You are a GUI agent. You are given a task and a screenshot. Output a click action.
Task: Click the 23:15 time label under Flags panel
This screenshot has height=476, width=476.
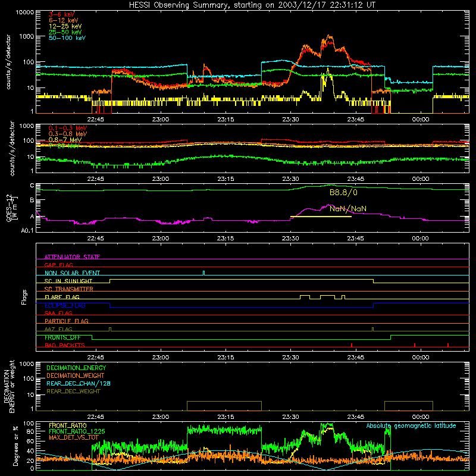tap(226, 358)
